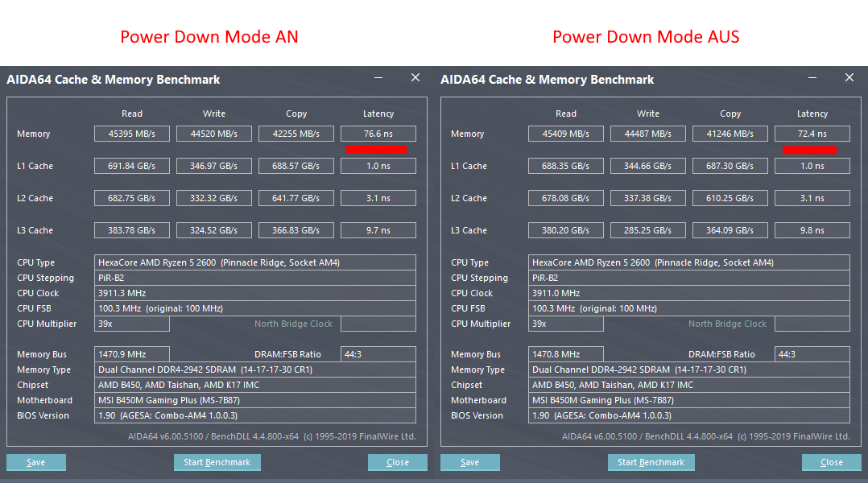This screenshot has width=868, height=483.
Task: Click the right window's 100.3 MHz CPU FSB field
Action: coord(689,308)
